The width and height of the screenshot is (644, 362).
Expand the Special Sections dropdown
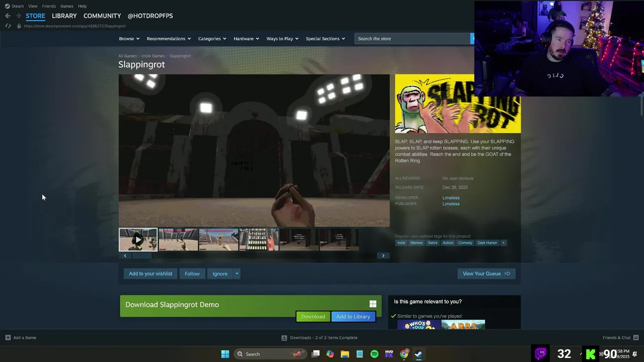click(325, 39)
